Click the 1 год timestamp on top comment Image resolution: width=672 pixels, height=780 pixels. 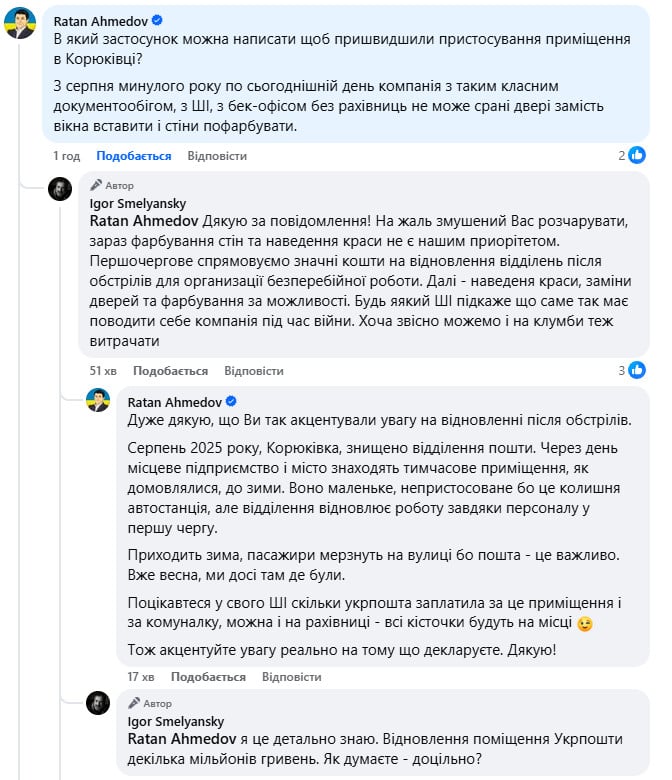click(x=66, y=156)
